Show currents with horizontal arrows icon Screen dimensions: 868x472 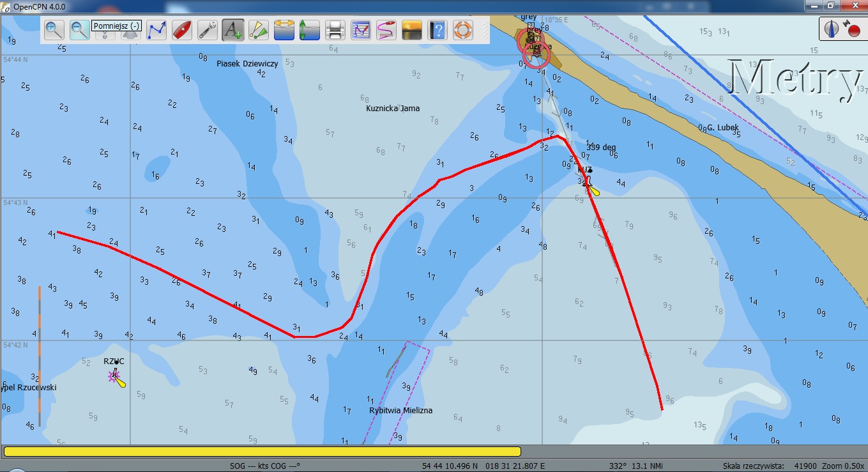click(284, 30)
